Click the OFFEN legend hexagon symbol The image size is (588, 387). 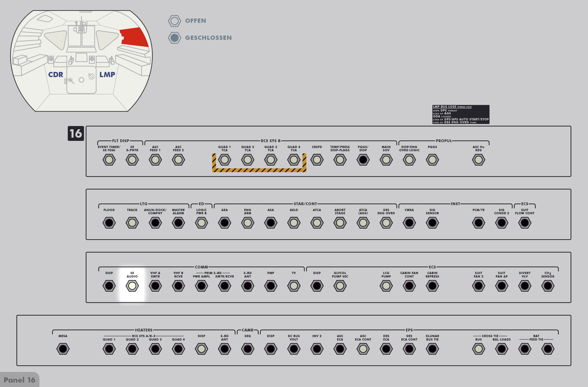click(175, 21)
